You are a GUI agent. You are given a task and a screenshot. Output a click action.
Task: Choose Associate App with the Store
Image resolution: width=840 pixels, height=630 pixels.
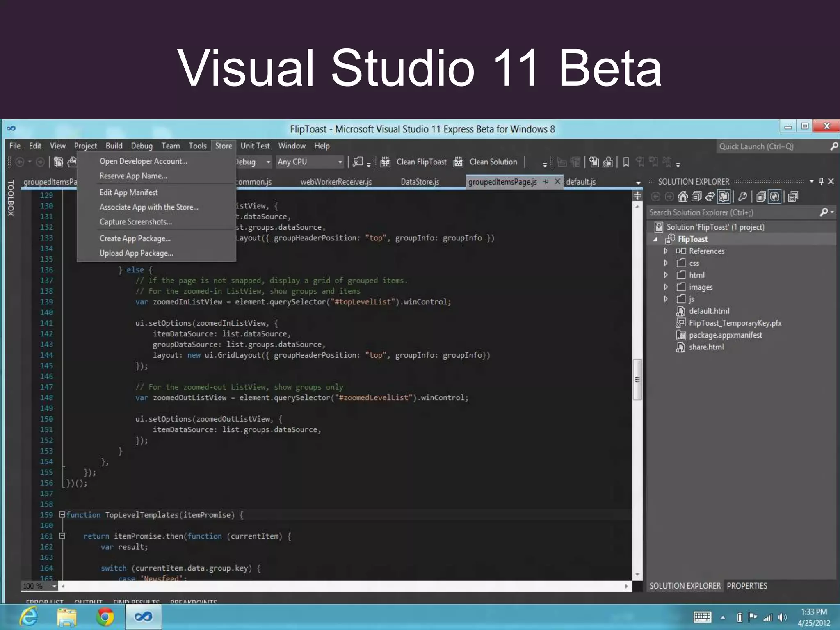(x=149, y=207)
